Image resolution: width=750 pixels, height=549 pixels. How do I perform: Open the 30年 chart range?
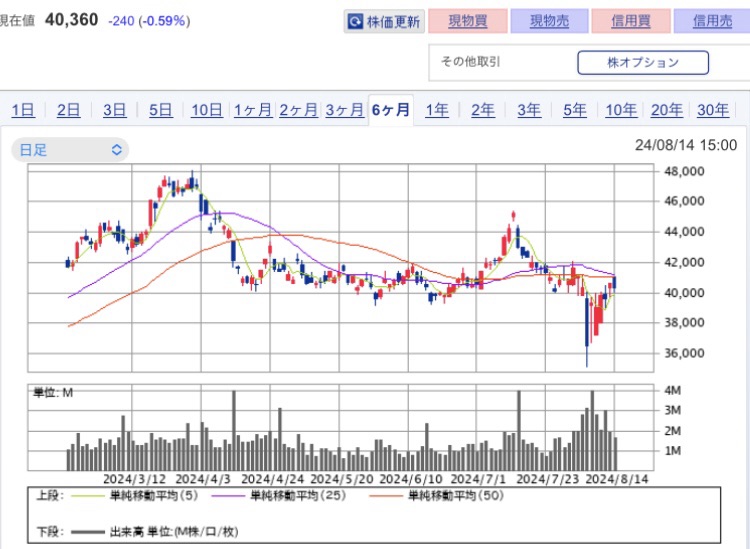coord(713,110)
